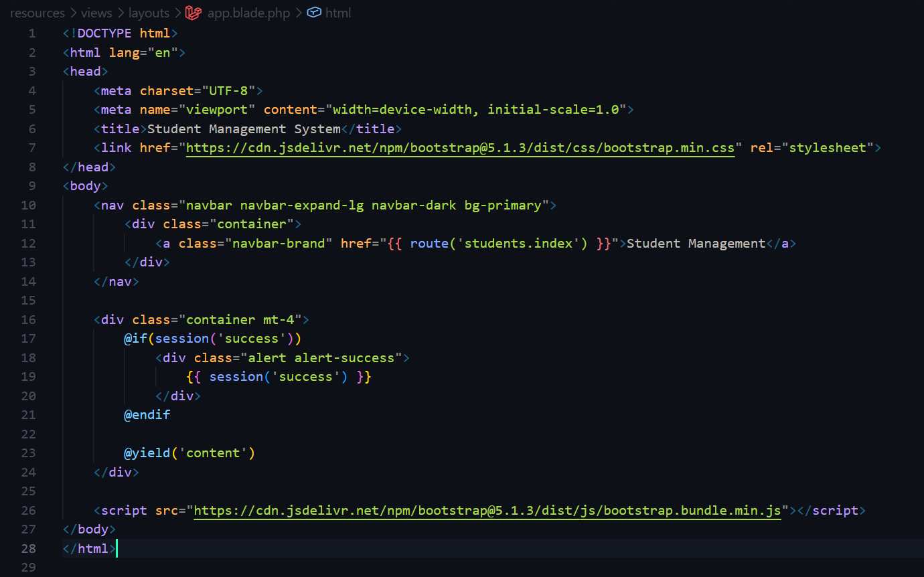This screenshot has height=577, width=924.
Task: Click the navbar class string on line 10
Action: tap(364, 205)
